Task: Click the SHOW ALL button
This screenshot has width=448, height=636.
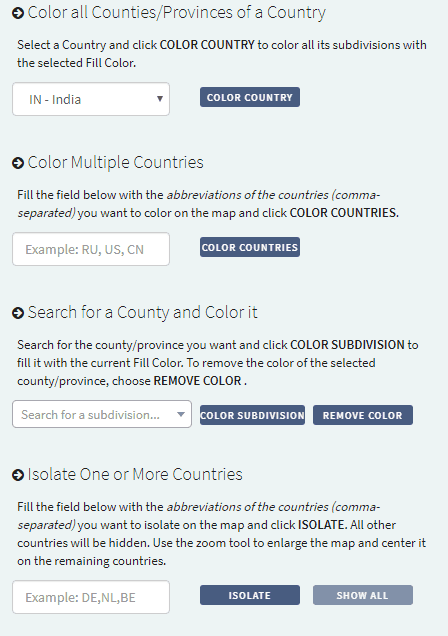Action: [363, 595]
